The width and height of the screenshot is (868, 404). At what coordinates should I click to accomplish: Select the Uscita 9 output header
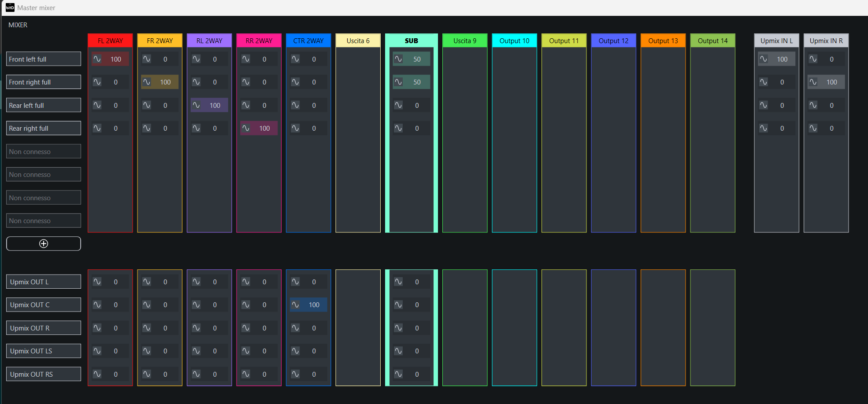click(465, 40)
